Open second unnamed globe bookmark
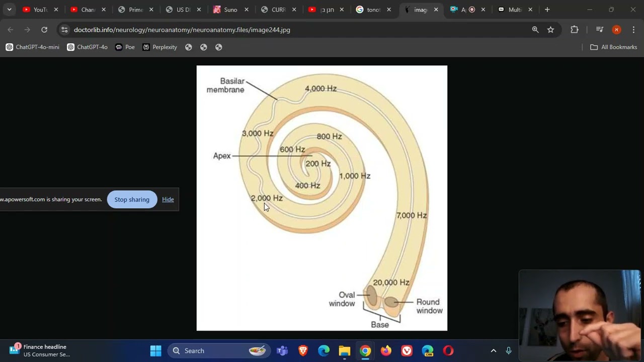 [x=204, y=47]
